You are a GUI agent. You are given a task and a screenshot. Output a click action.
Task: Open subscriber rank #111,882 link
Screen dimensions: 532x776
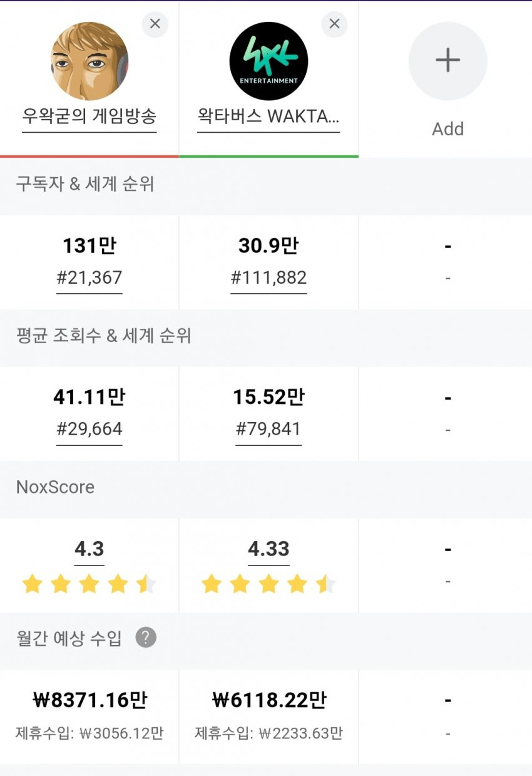tap(269, 278)
